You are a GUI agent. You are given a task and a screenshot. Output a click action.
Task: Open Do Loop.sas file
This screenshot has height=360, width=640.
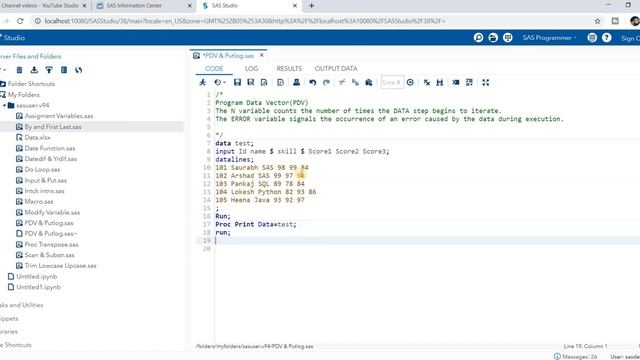click(42, 169)
